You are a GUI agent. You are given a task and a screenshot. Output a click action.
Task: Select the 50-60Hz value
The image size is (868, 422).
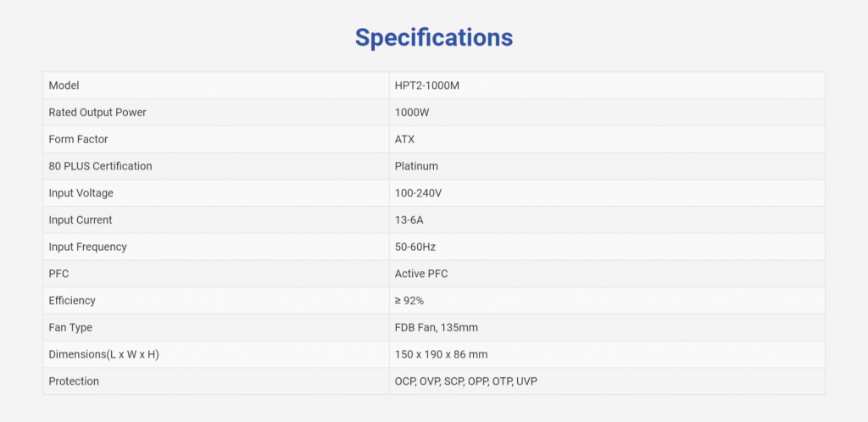[415, 247]
